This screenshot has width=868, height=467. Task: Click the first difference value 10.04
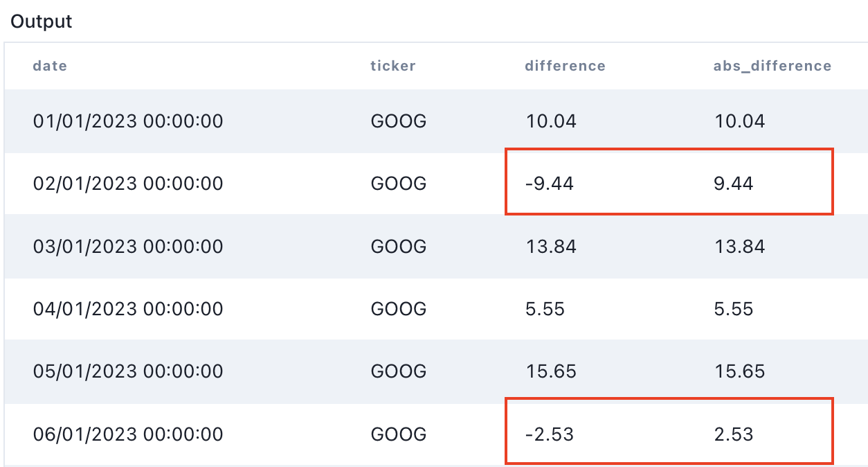click(550, 122)
